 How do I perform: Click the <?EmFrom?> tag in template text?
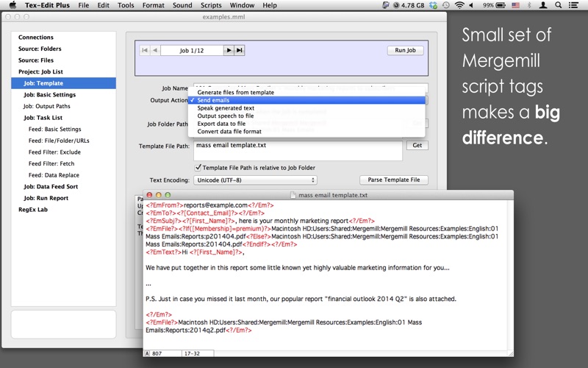(x=165, y=205)
